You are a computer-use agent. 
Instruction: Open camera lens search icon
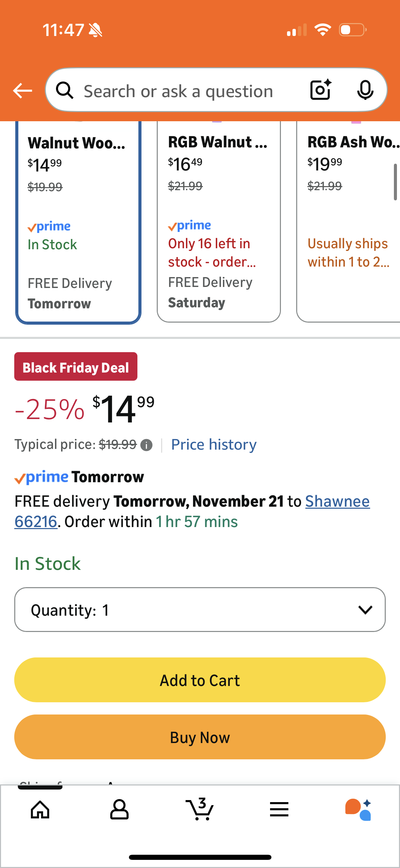pos(321,90)
